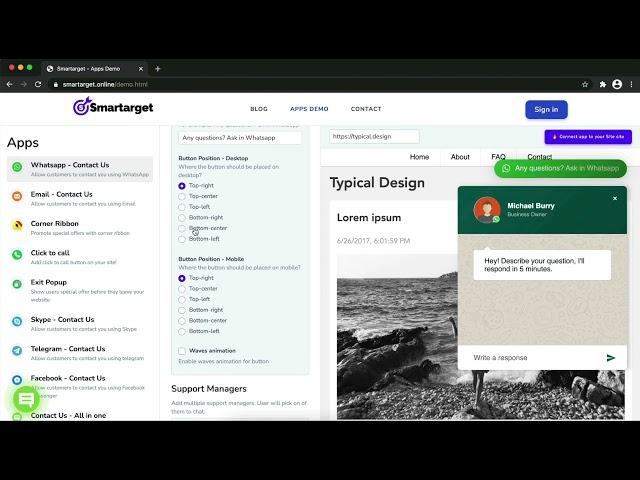Open the browser extensions puzzle icon

click(602, 84)
